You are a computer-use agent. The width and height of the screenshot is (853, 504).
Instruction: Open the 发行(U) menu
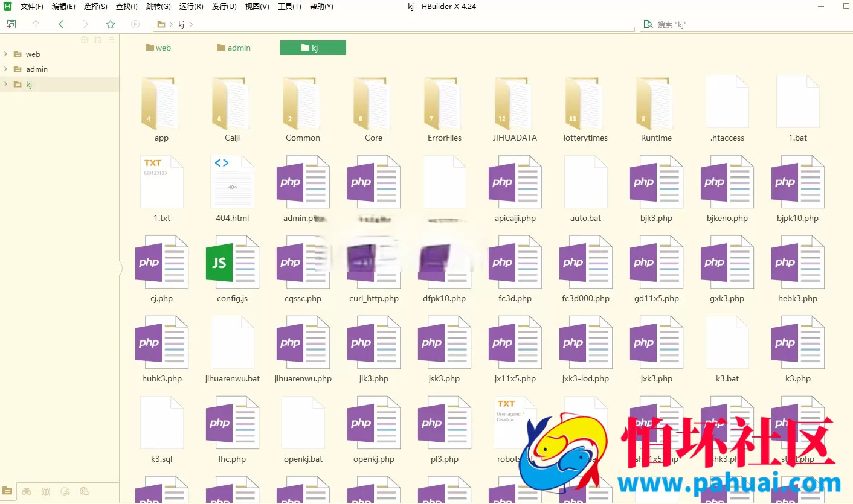(224, 7)
